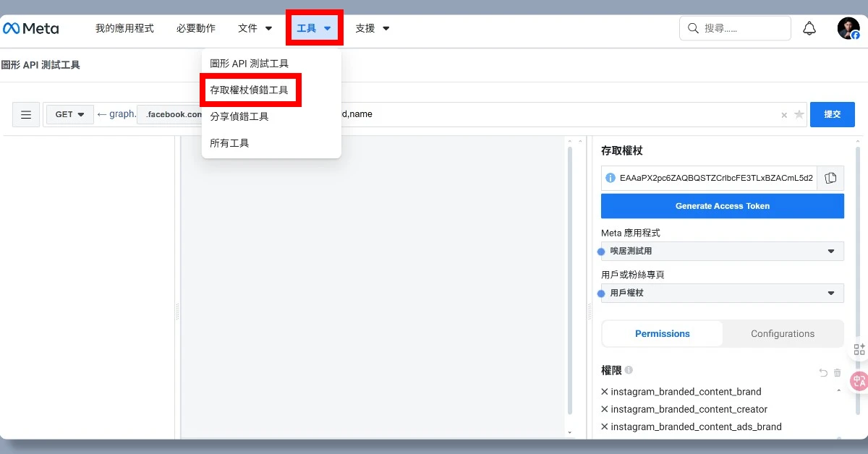The height and width of the screenshot is (454, 868).
Task: Select 分享偵錯工具 menu item
Action: pos(239,116)
